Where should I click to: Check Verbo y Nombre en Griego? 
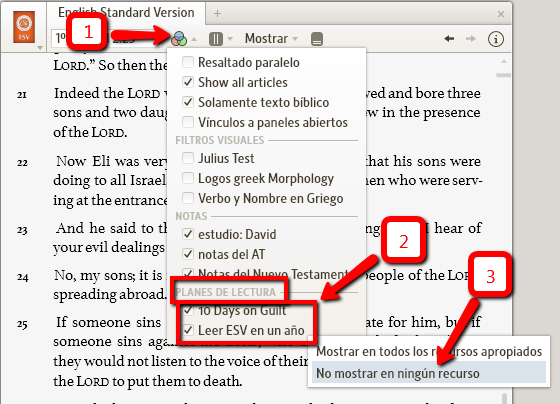pos(188,198)
